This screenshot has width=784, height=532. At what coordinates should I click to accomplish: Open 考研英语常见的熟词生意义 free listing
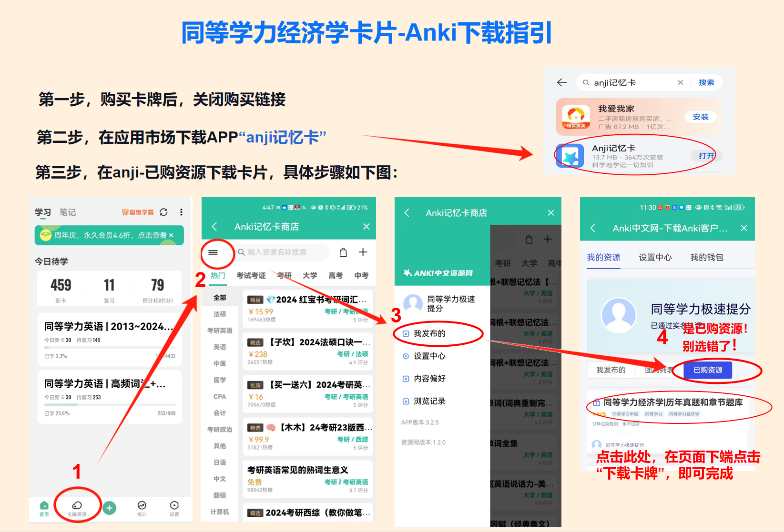pos(308,479)
